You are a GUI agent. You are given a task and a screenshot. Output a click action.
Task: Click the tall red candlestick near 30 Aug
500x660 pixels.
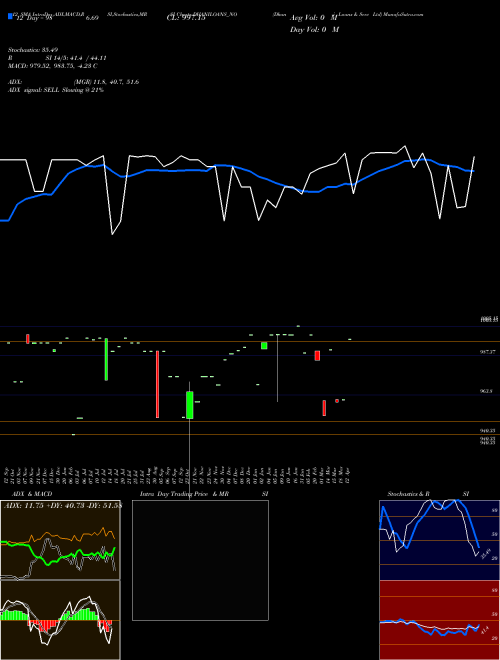[x=157, y=384]
